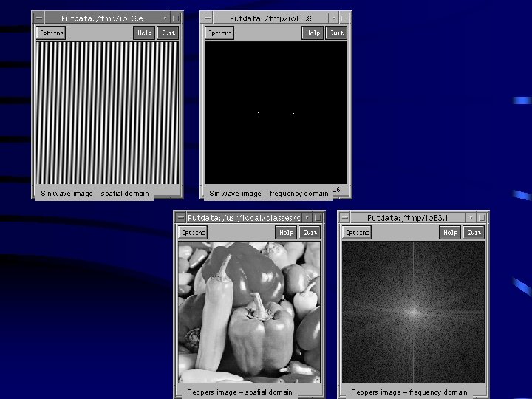Open window menu icon of ioES.e window
This screenshot has height=399, width=532.
[39, 18]
